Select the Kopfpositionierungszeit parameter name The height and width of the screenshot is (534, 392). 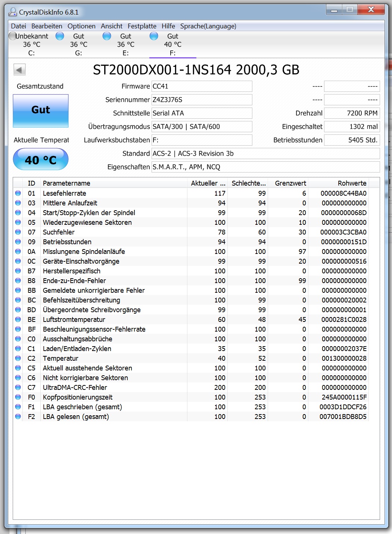(78, 397)
